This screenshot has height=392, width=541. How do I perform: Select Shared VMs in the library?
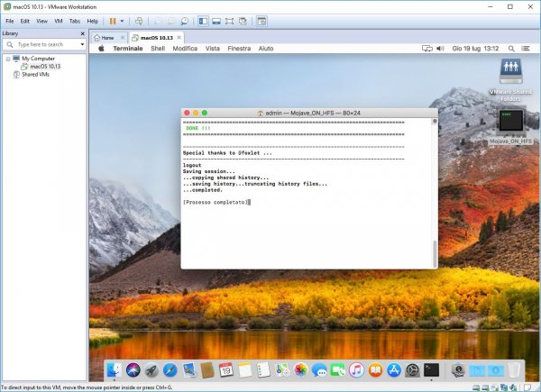coord(35,75)
